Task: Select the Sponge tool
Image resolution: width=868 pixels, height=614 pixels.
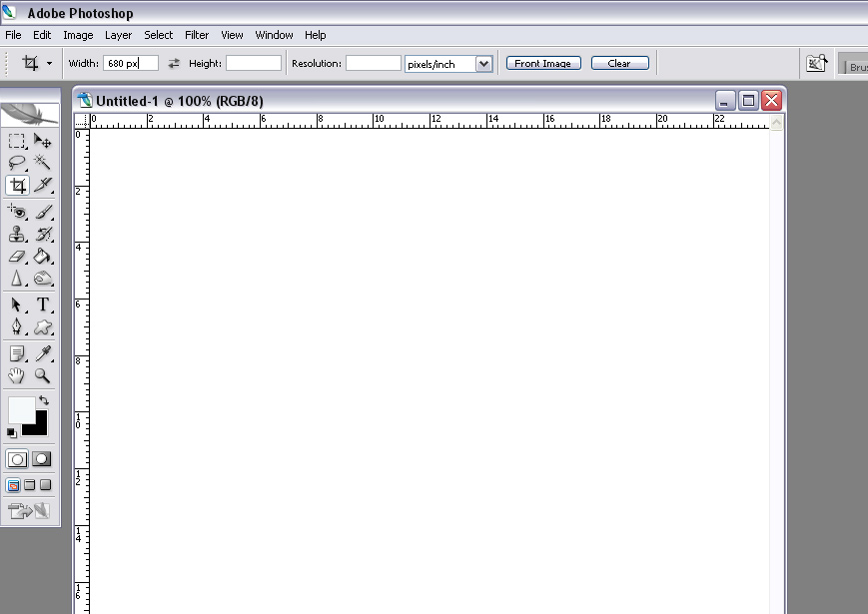Action: pyautogui.click(x=43, y=279)
